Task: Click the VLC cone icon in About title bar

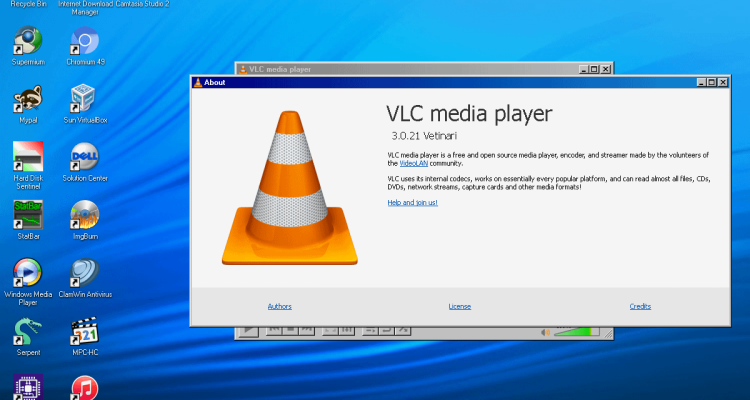Action: (x=198, y=82)
